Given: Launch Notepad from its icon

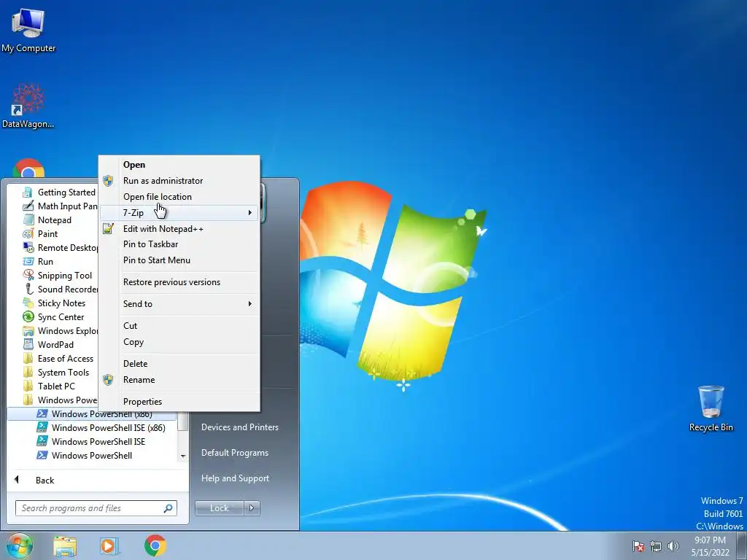Looking at the screenshot, I should tap(28, 220).
